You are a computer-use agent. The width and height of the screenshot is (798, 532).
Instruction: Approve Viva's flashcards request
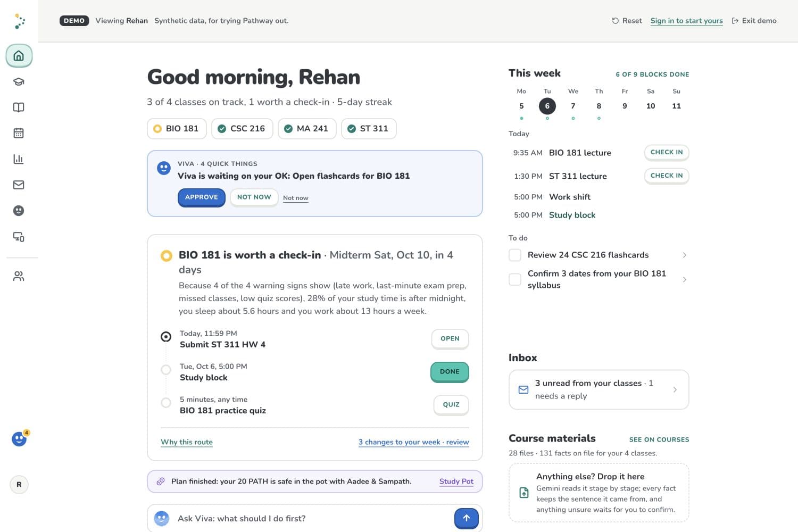pos(202,197)
